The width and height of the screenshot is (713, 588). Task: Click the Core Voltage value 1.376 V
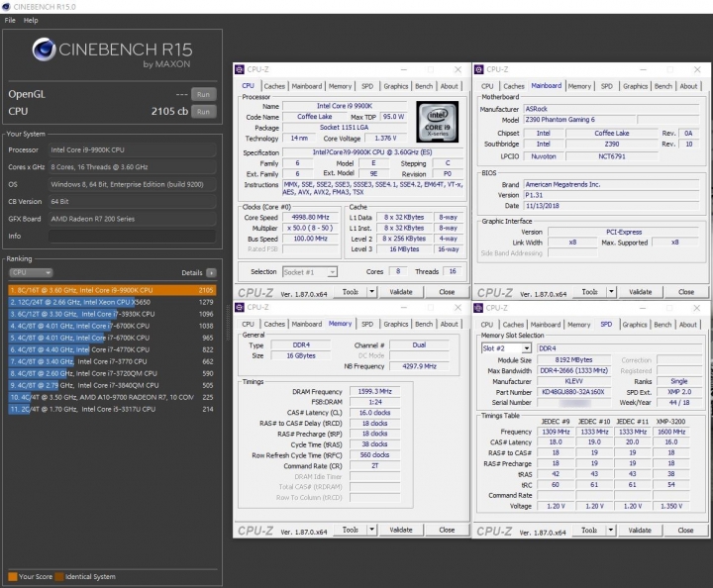click(385, 139)
